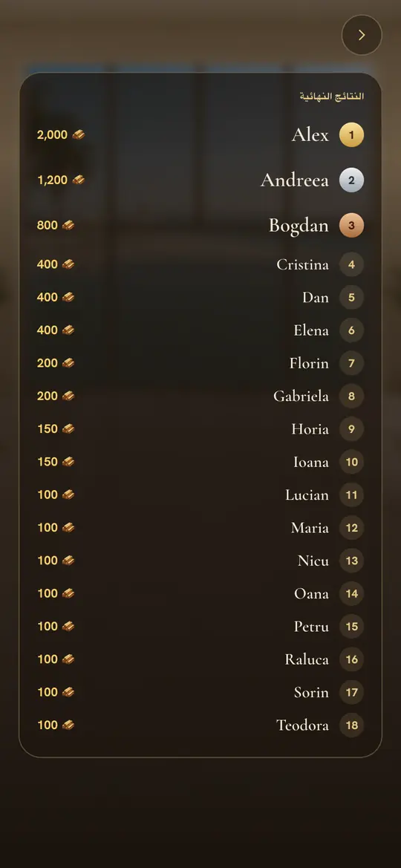The image size is (401, 868).
Task: Select player name Andreea
Action: tap(295, 180)
